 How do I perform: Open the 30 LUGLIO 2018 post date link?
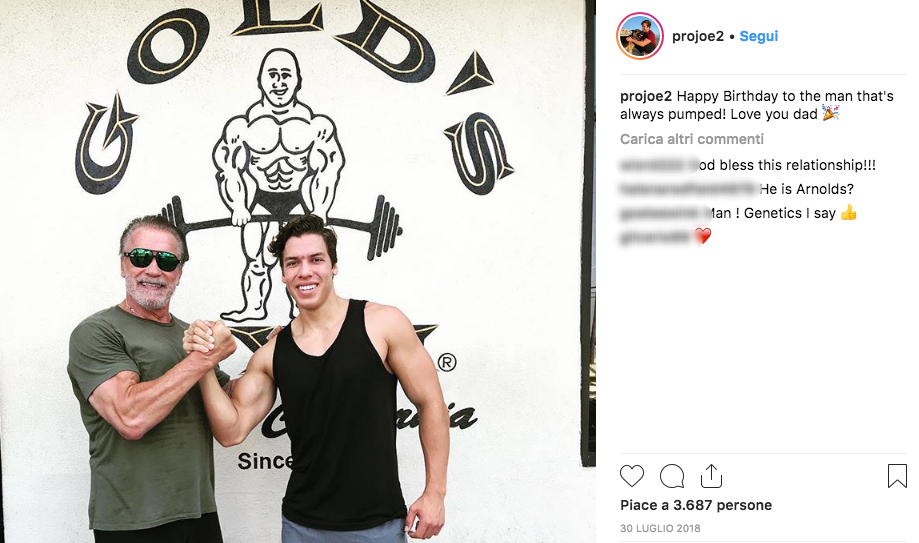click(660, 528)
